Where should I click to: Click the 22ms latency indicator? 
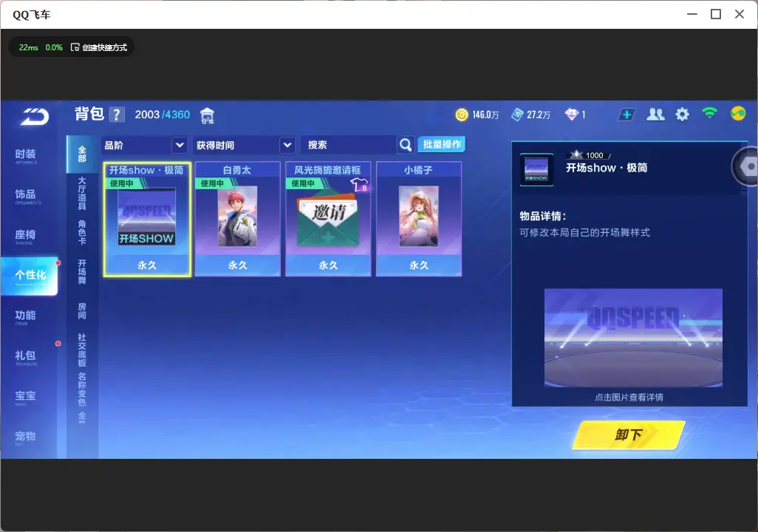(29, 47)
